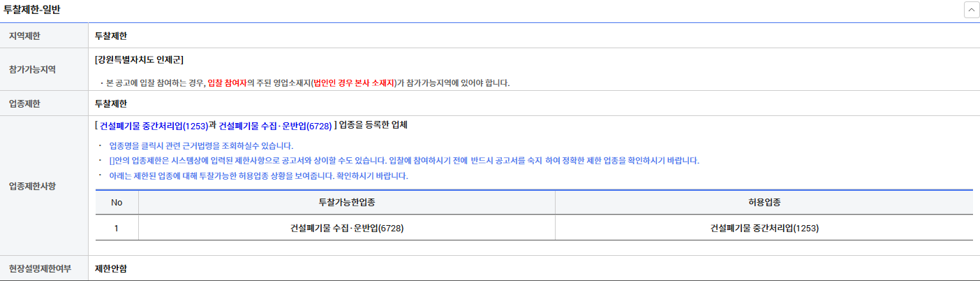
Task: Click the 투찰제한-일반 section title
Action: coord(31,10)
